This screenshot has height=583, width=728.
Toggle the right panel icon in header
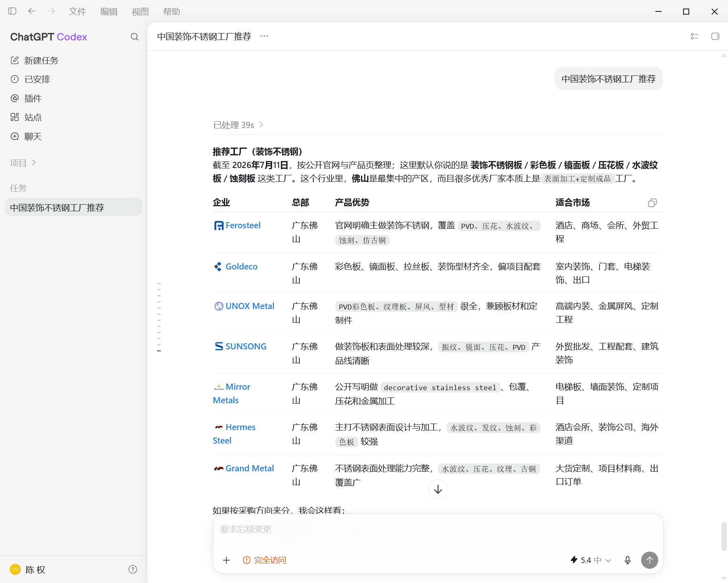[x=715, y=36]
